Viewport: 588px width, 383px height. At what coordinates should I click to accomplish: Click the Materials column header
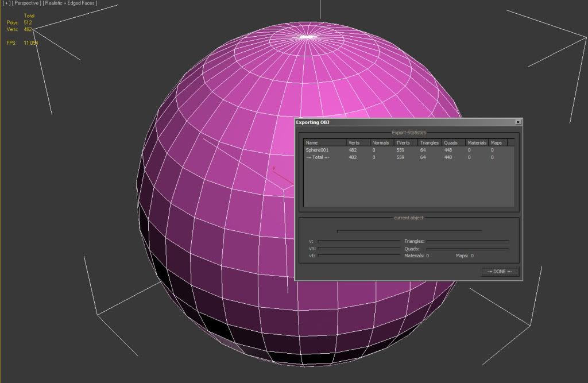click(477, 142)
